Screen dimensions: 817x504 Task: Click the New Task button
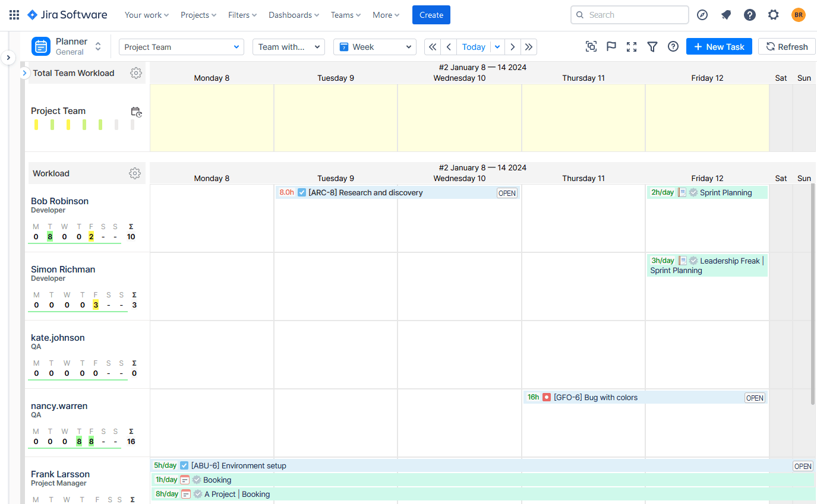click(719, 46)
